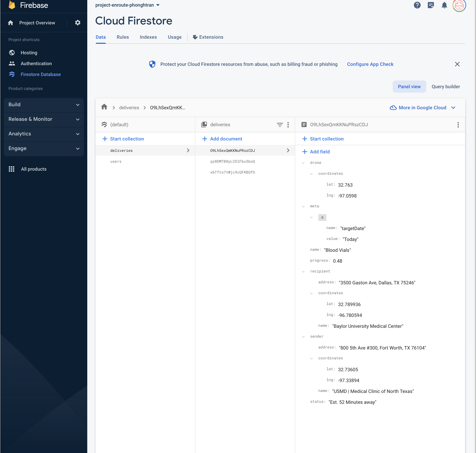The image size is (476, 453).
Task: Start collection under the document
Action: 323,139
